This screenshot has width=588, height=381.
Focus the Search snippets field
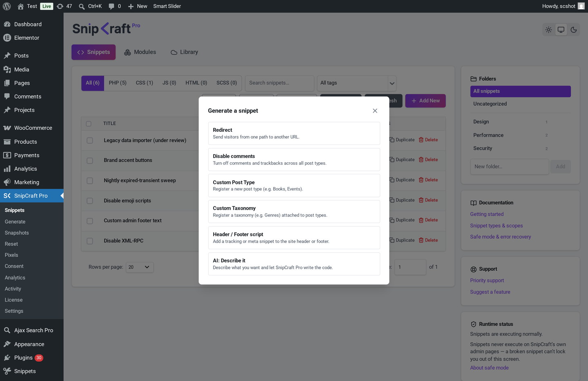coord(280,83)
